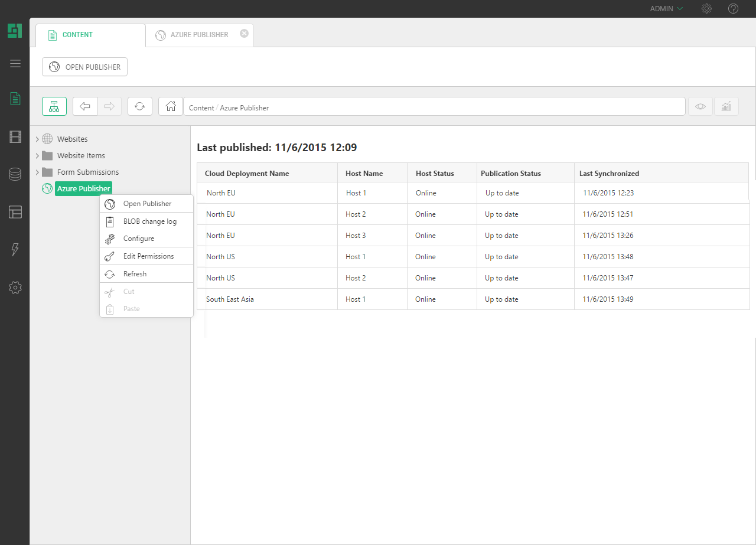Select Configure from the context menu
The image size is (756, 545).
pyautogui.click(x=139, y=239)
